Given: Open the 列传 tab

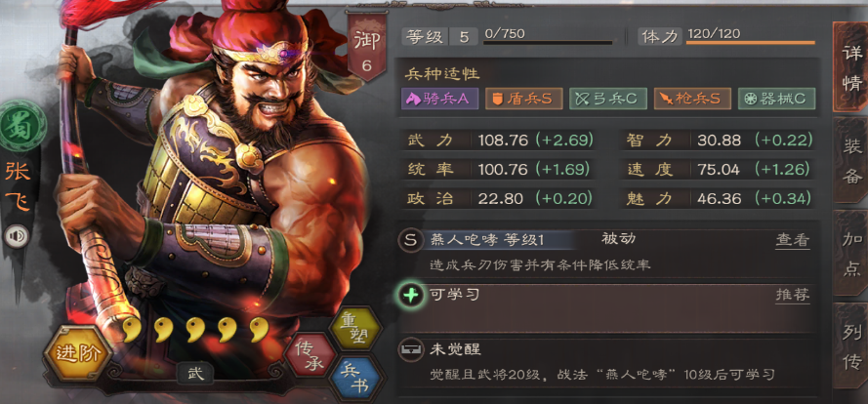Looking at the screenshot, I should pyautogui.click(x=850, y=347).
